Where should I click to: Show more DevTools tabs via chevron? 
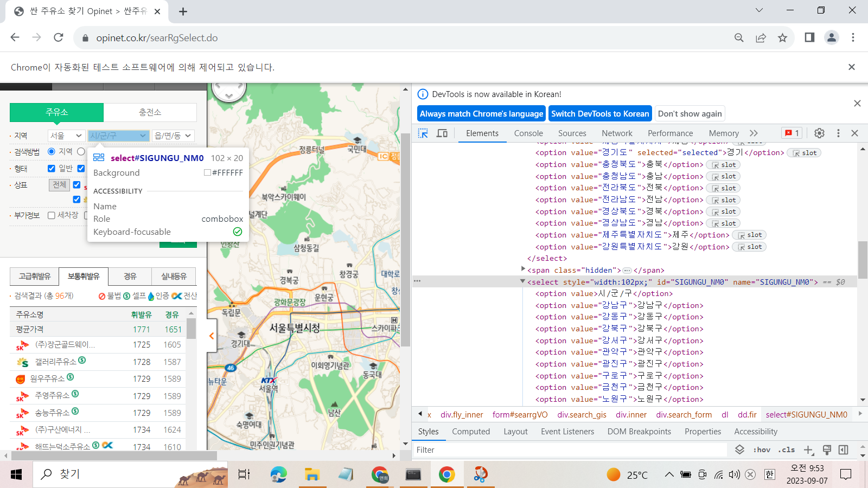(754, 133)
